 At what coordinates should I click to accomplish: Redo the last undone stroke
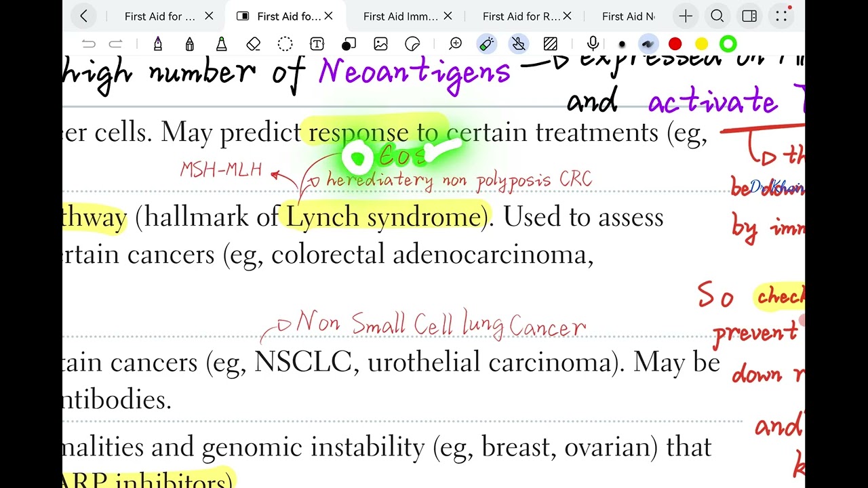click(116, 44)
